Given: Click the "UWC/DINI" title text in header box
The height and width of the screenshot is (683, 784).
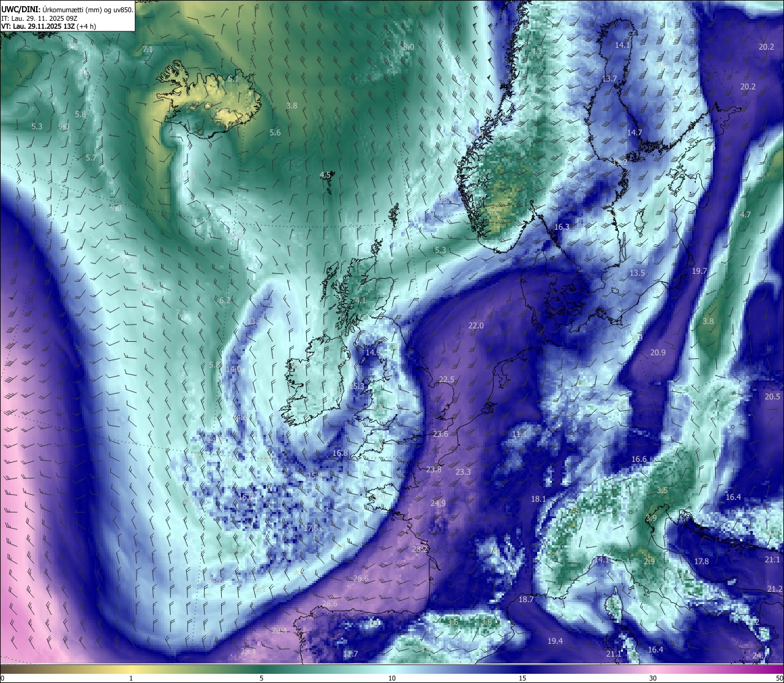Looking at the screenshot, I should (20, 9).
